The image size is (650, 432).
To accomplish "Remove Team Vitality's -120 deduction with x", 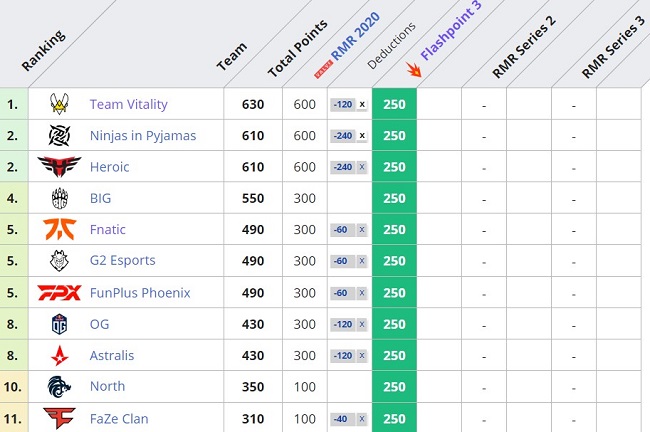I will coord(362,104).
